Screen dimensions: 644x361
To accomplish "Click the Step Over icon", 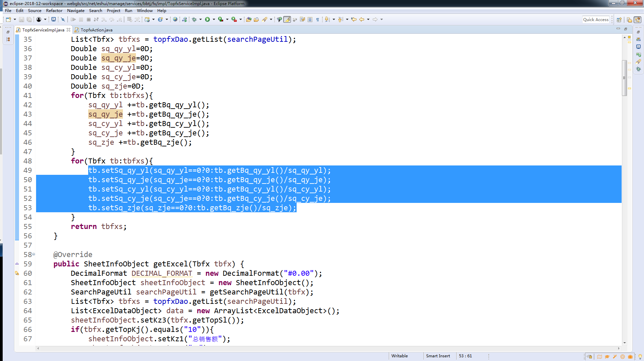I will tap(112, 19).
